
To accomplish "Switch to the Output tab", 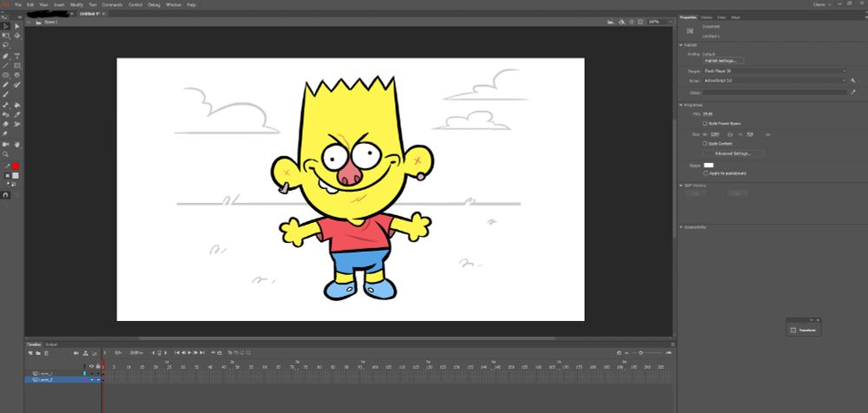I will pos(51,344).
